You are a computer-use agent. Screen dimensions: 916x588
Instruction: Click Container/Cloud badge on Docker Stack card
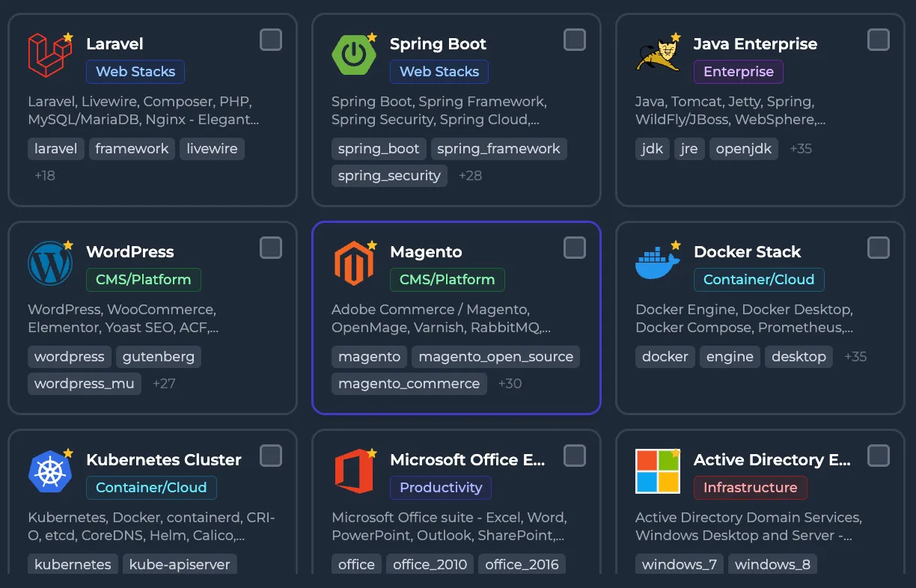pos(759,280)
